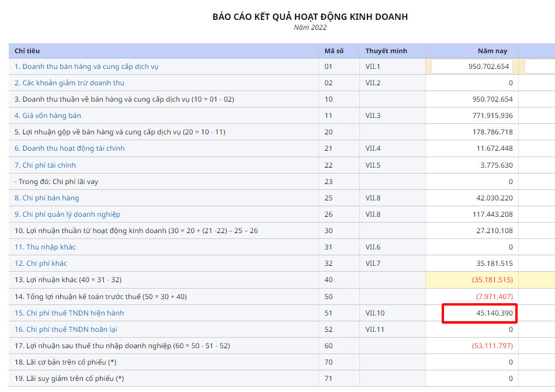Click the yellow cell showing (35.181.515)

tap(472, 280)
